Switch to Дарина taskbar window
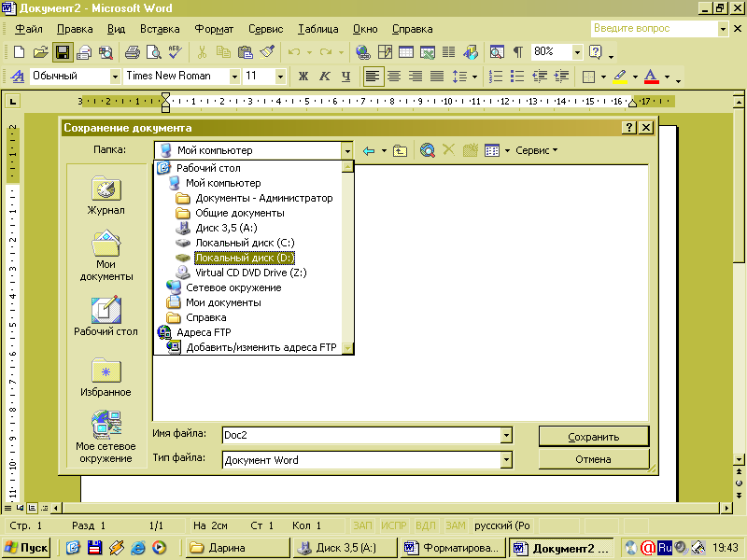The height and width of the screenshot is (560, 747). [x=237, y=548]
